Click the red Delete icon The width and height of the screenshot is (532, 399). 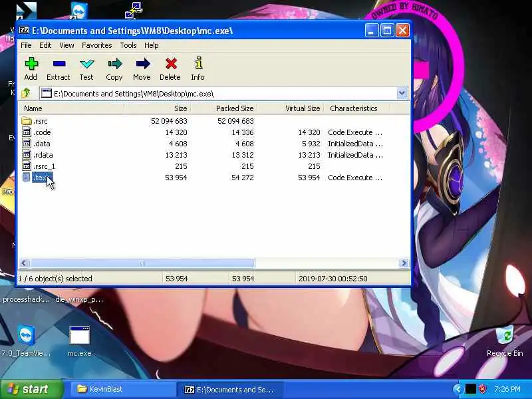tap(170, 64)
